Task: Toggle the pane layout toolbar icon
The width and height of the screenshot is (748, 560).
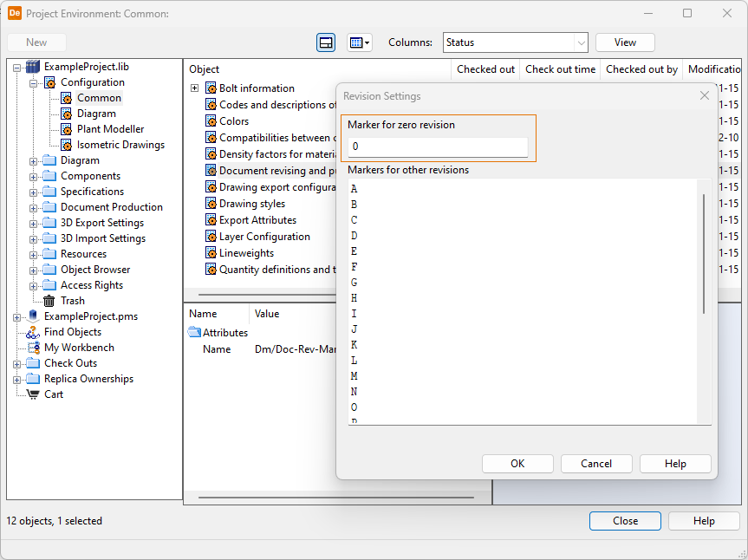Action: (x=326, y=42)
